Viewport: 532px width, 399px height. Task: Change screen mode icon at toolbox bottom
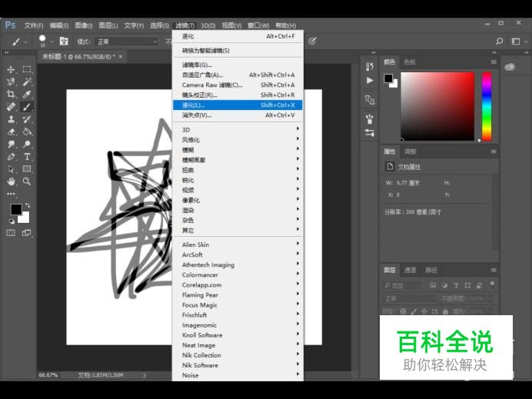(26, 233)
